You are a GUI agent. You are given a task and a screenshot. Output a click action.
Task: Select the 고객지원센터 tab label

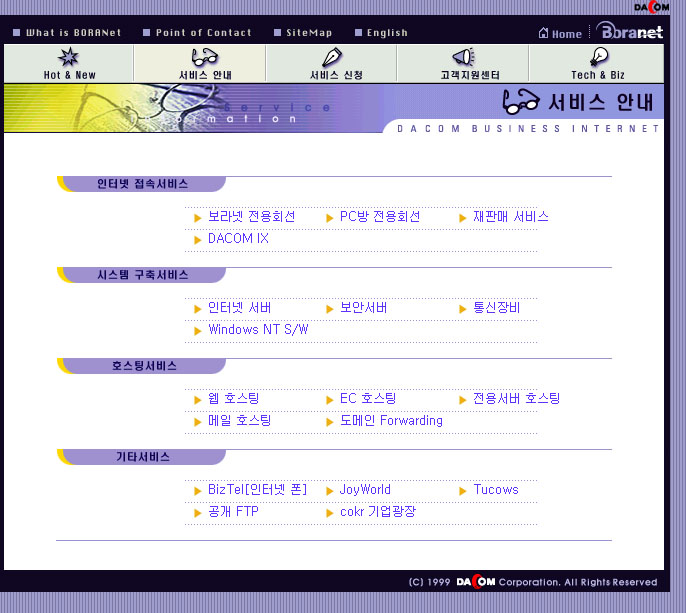[469, 75]
